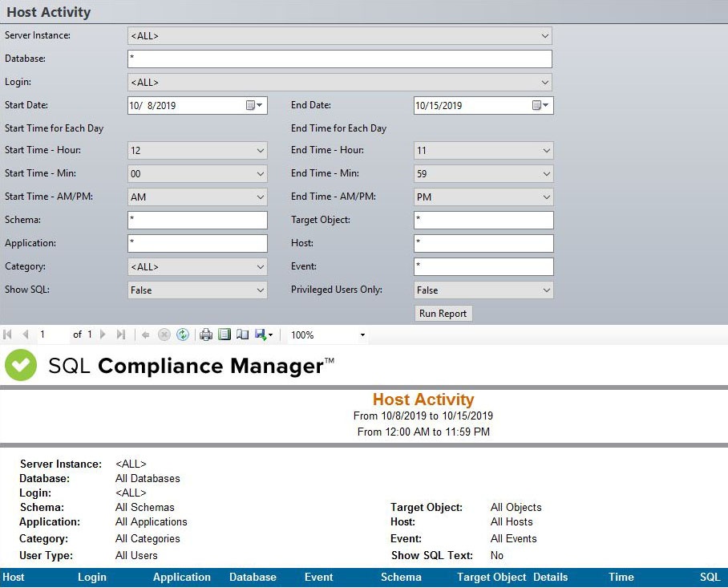This screenshot has width=728, height=588.
Task: Click the Event column header
Action: point(318,577)
